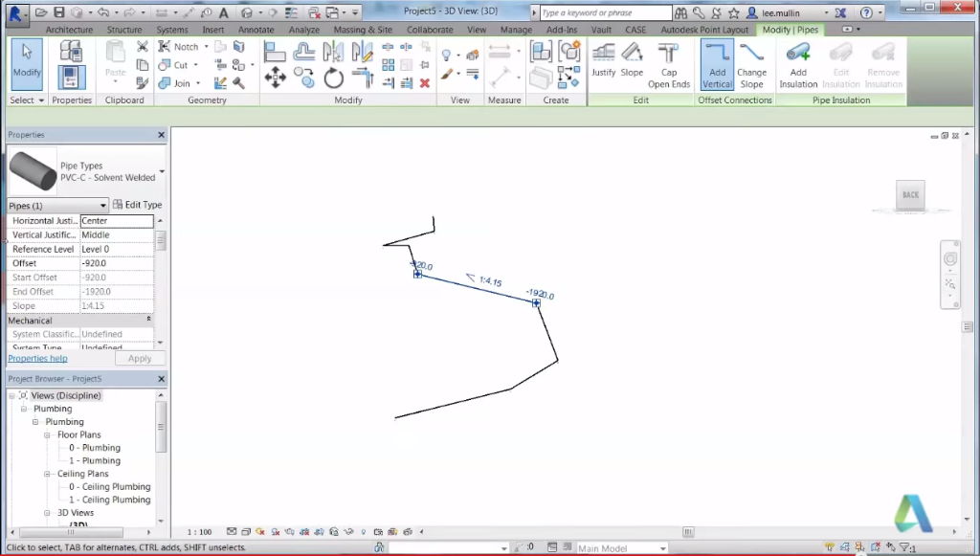Open the Main Model design options dropdown
The height and width of the screenshot is (556, 980).
tap(663, 548)
